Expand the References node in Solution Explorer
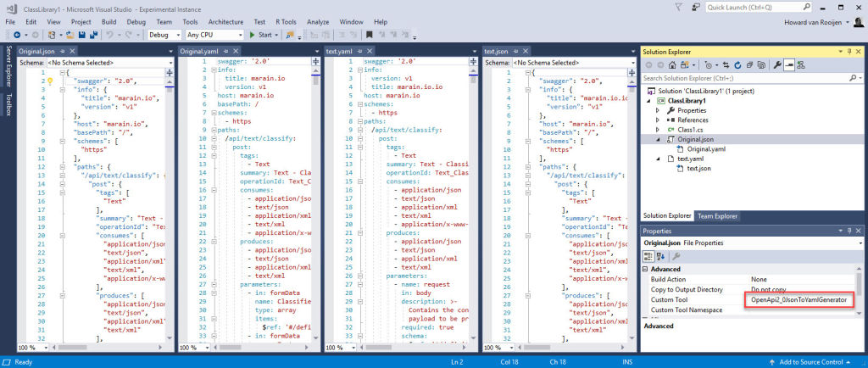This screenshot has height=368, width=868. 658,120
